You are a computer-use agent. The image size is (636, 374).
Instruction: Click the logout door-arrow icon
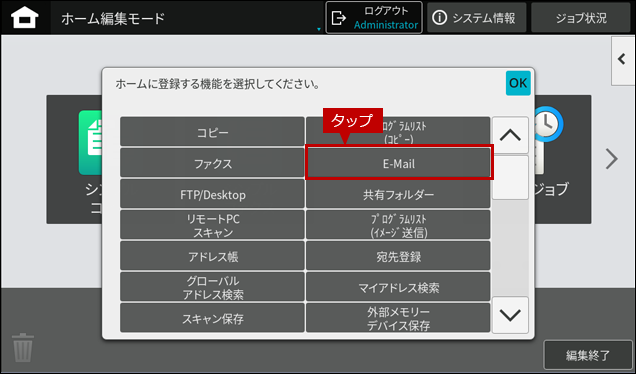(x=339, y=18)
